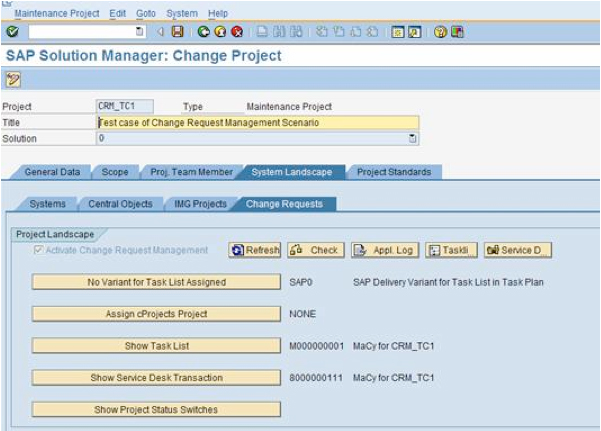Click the Generate Shortcut icon

pyautogui.click(x=414, y=31)
